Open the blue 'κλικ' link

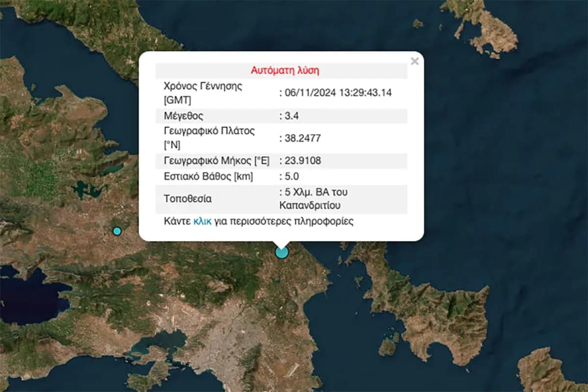(202, 221)
